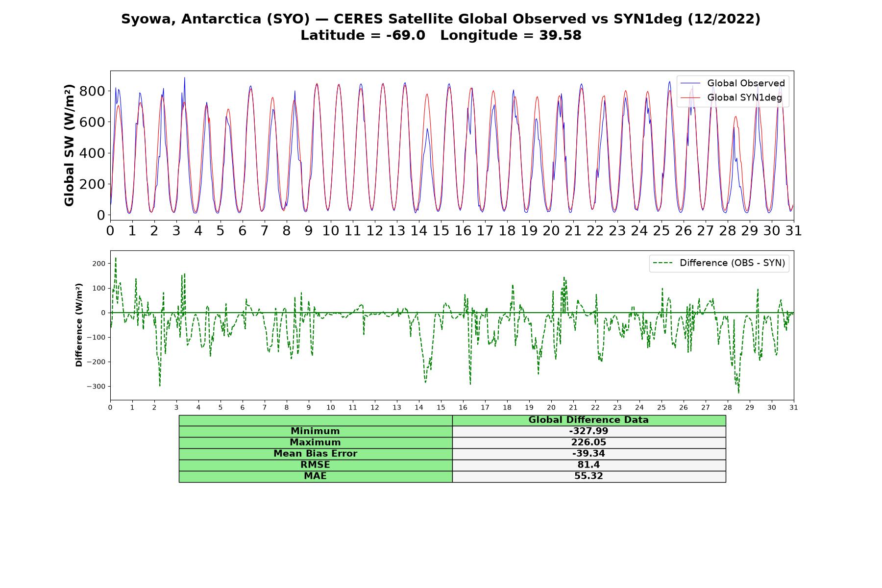Click the green dashed legend line sample
This screenshot has height=588, width=882.
coord(663,263)
